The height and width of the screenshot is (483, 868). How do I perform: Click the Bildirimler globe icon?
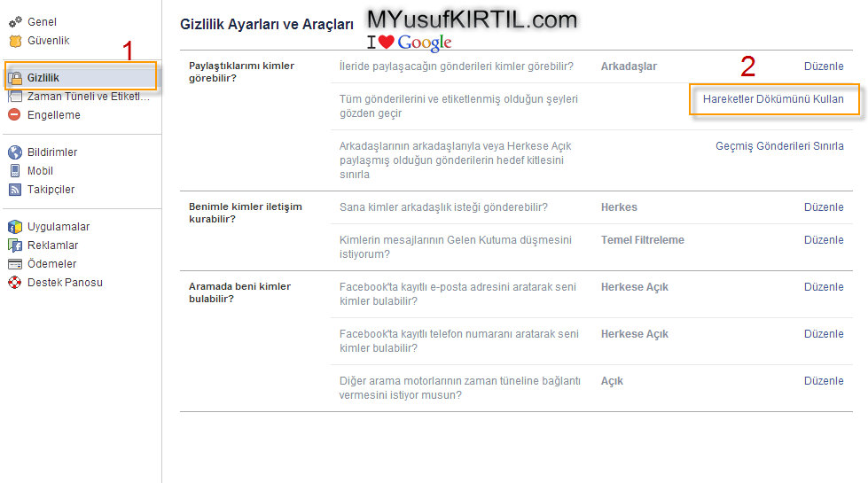(x=15, y=152)
